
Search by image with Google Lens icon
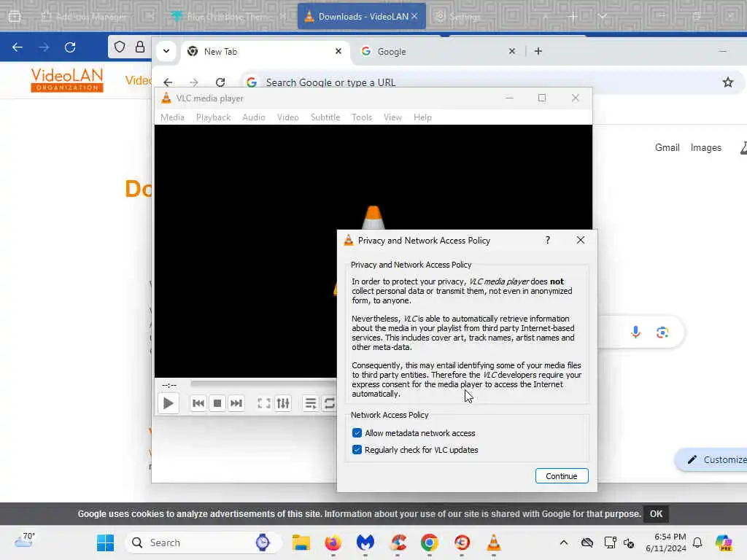662,332
